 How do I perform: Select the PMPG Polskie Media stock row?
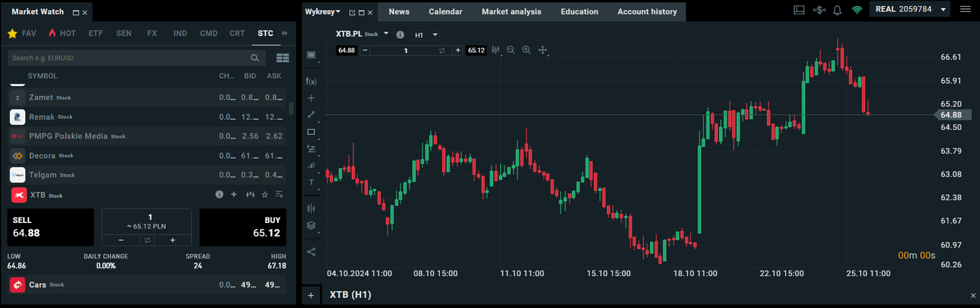click(x=146, y=136)
